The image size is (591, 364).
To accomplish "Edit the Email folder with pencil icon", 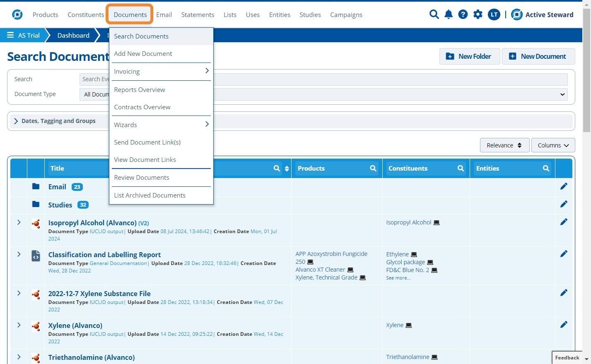I will click(564, 186).
